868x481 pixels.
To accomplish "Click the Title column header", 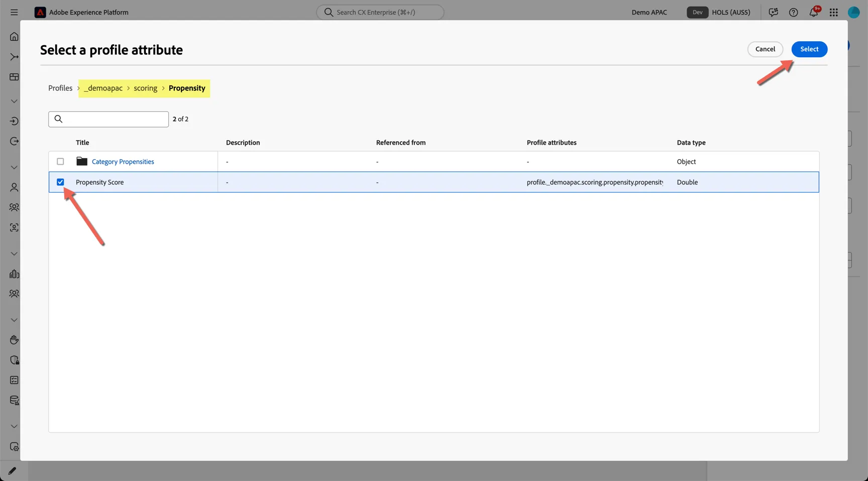I will coord(82,143).
